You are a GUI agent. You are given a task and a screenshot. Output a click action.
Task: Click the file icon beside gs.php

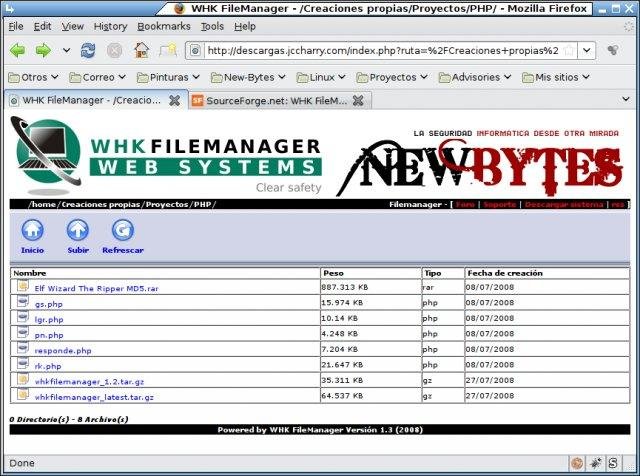pos(23,301)
